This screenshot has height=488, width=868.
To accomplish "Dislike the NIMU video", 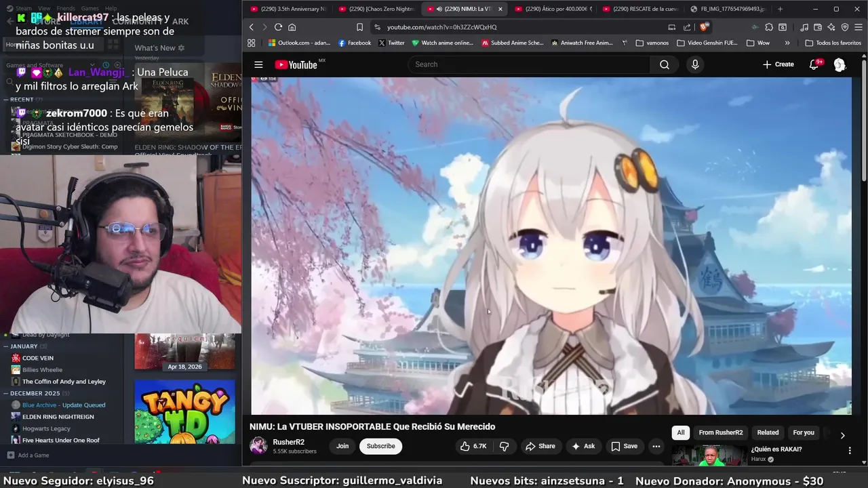I will (504, 446).
